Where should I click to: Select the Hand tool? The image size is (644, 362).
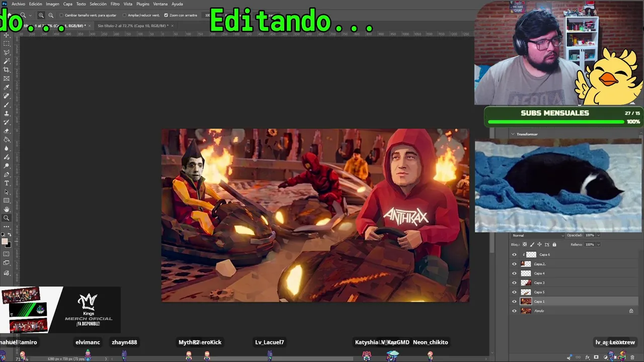(x=7, y=209)
